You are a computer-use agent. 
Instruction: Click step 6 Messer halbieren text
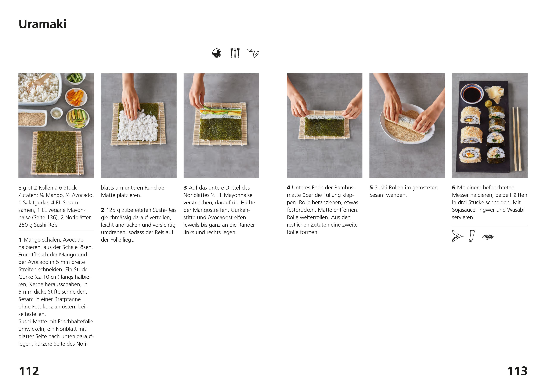[x=490, y=202]
